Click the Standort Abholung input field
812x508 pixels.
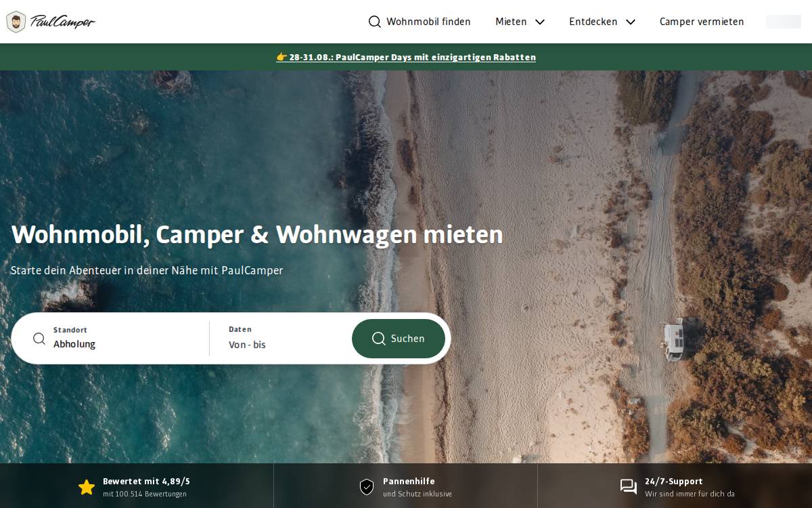120,338
